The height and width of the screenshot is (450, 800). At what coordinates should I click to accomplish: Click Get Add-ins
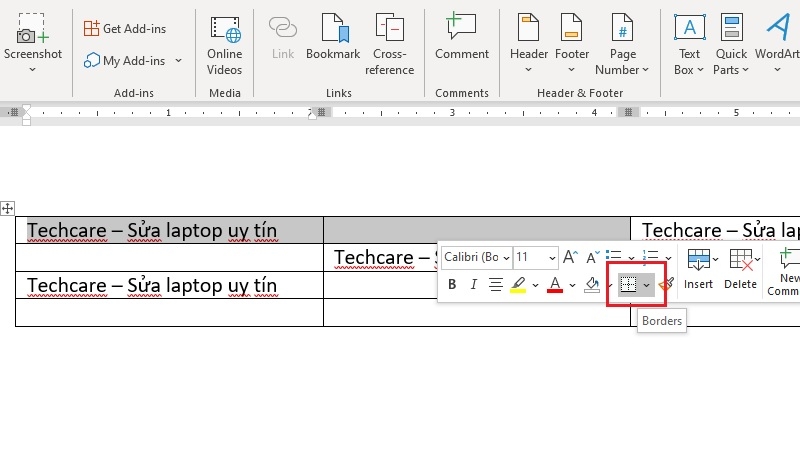tap(125, 29)
